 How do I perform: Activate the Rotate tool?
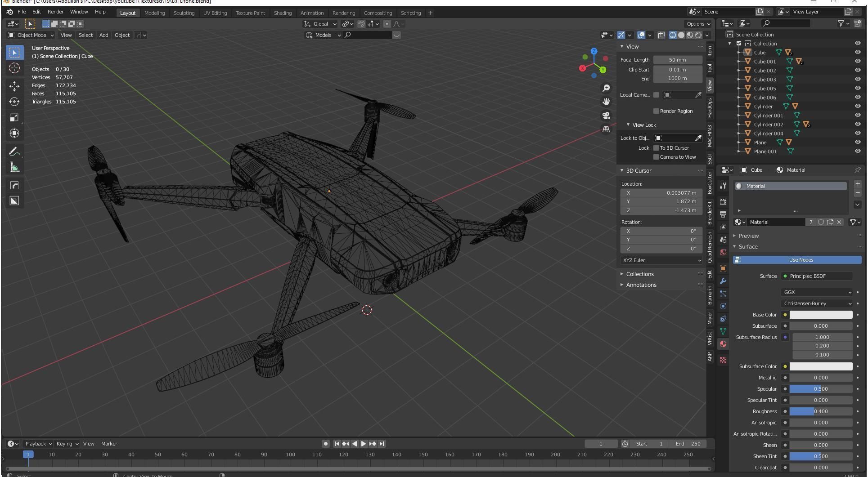14,102
